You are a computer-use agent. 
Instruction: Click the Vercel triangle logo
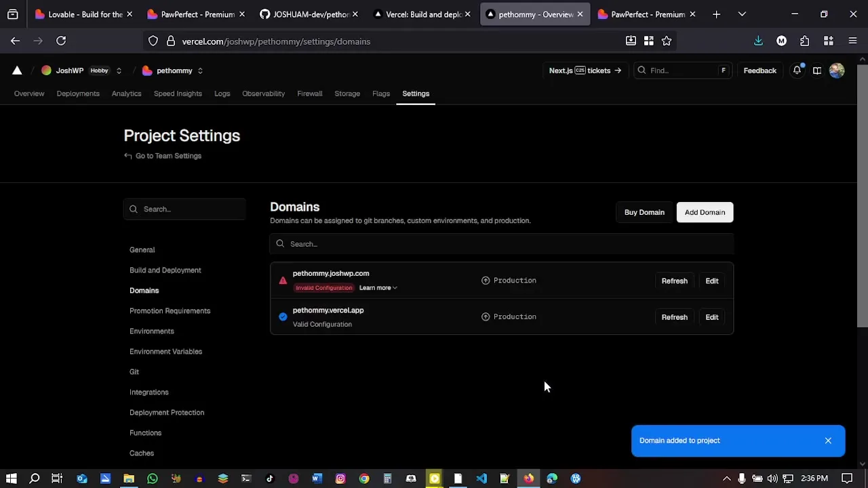click(17, 70)
